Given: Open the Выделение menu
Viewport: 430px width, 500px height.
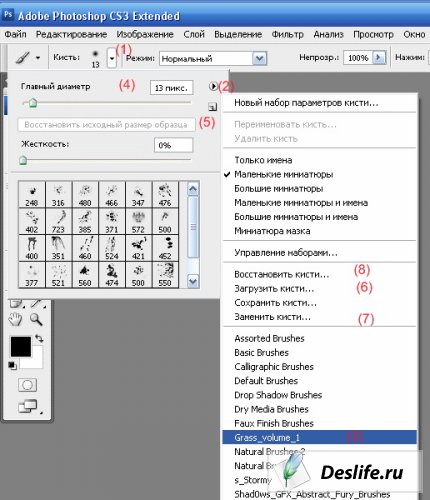Looking at the screenshot, I should pos(238,34).
